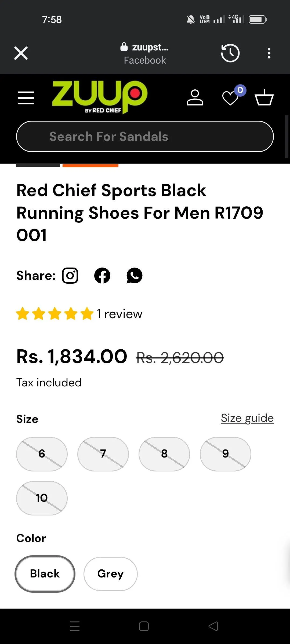Open the hamburger navigation menu
Viewport: 290px width, 644px height.
click(26, 98)
